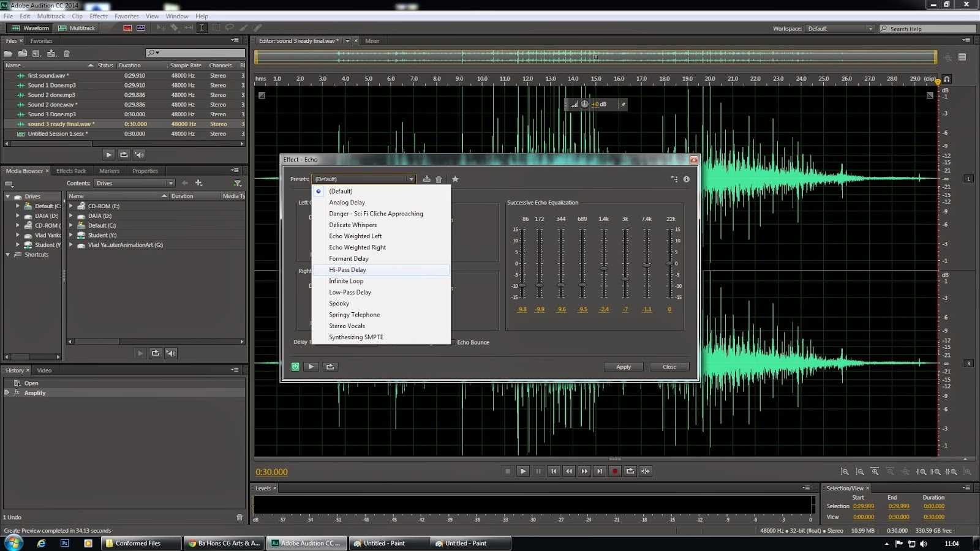Show the spectral frequency display

coord(127,28)
